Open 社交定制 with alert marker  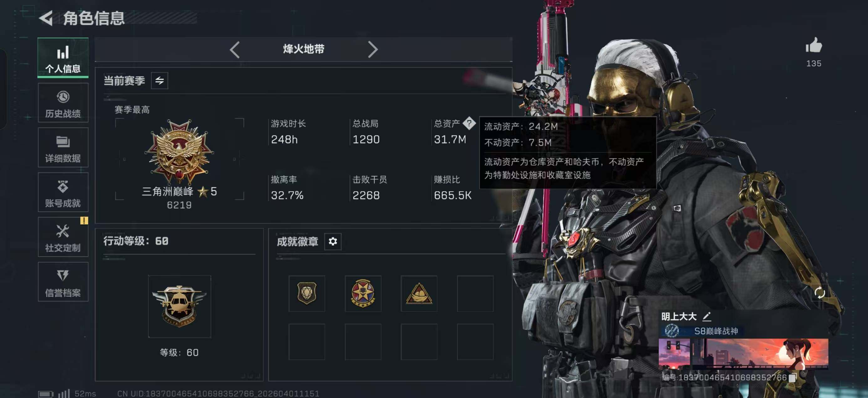[63, 237]
